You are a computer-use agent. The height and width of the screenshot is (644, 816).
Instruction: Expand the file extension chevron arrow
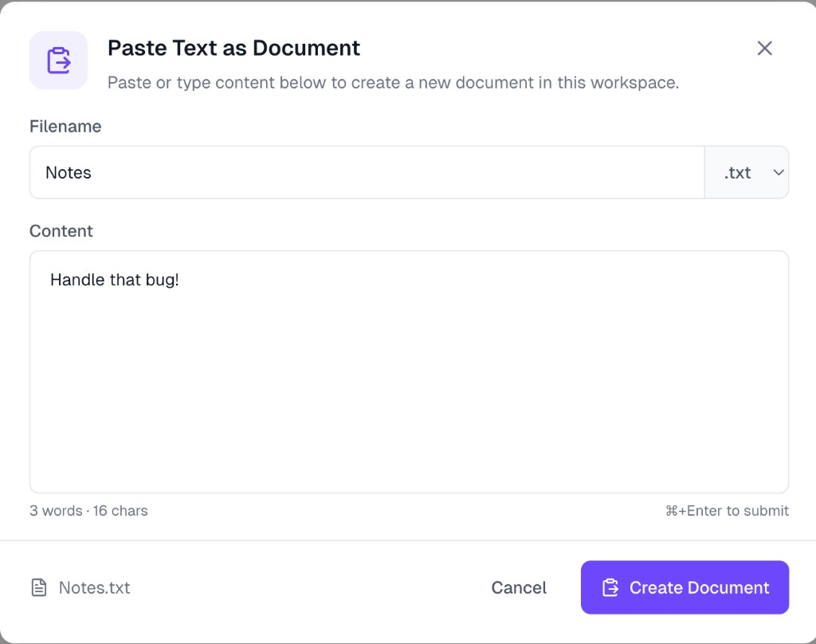(779, 173)
